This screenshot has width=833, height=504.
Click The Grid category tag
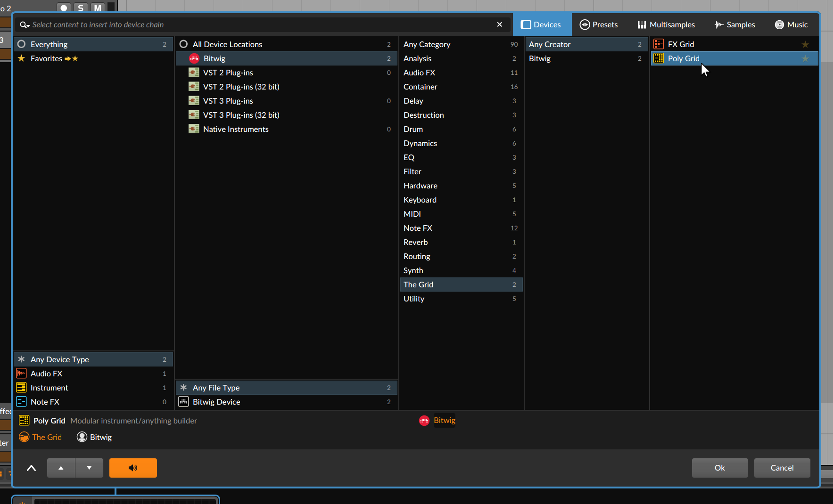click(41, 437)
